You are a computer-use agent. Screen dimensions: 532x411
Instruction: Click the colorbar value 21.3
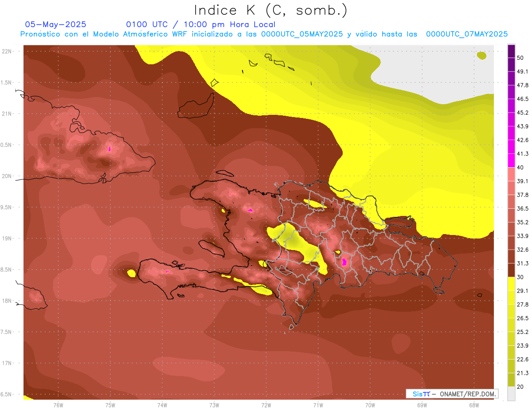pos(523,373)
